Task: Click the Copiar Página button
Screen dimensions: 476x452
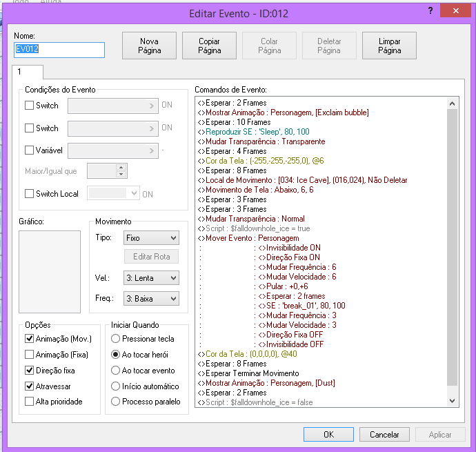Action: click(209, 46)
